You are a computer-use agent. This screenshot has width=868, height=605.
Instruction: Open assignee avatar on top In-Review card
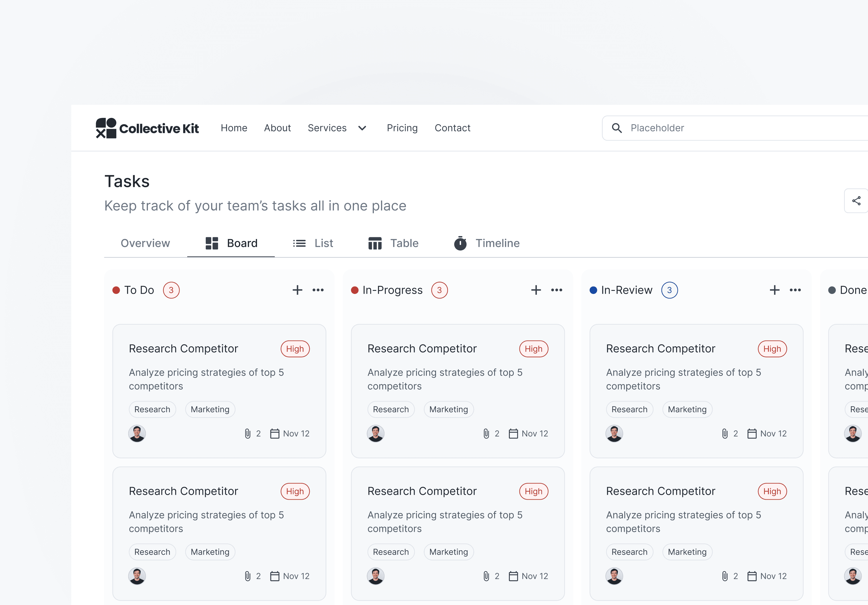click(614, 434)
